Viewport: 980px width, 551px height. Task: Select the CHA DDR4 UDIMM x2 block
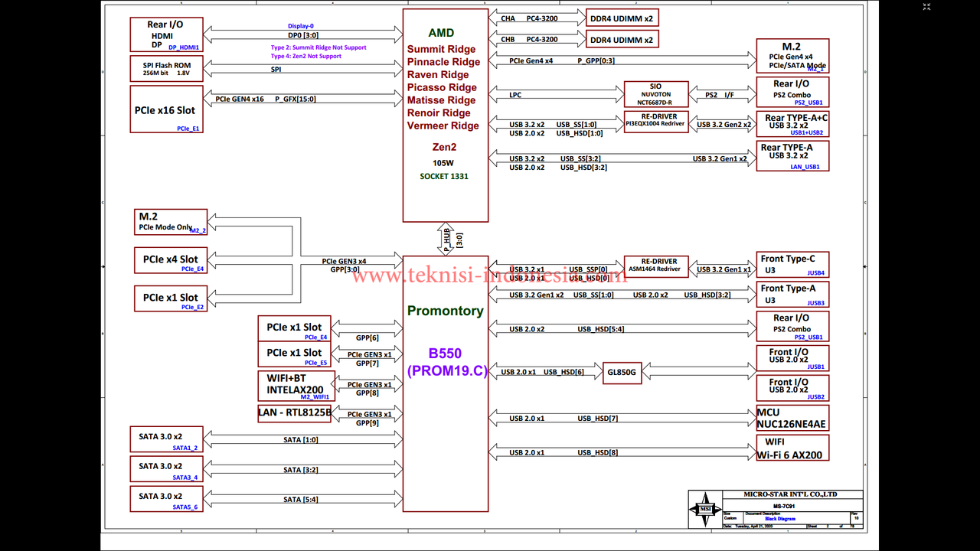coord(622,18)
